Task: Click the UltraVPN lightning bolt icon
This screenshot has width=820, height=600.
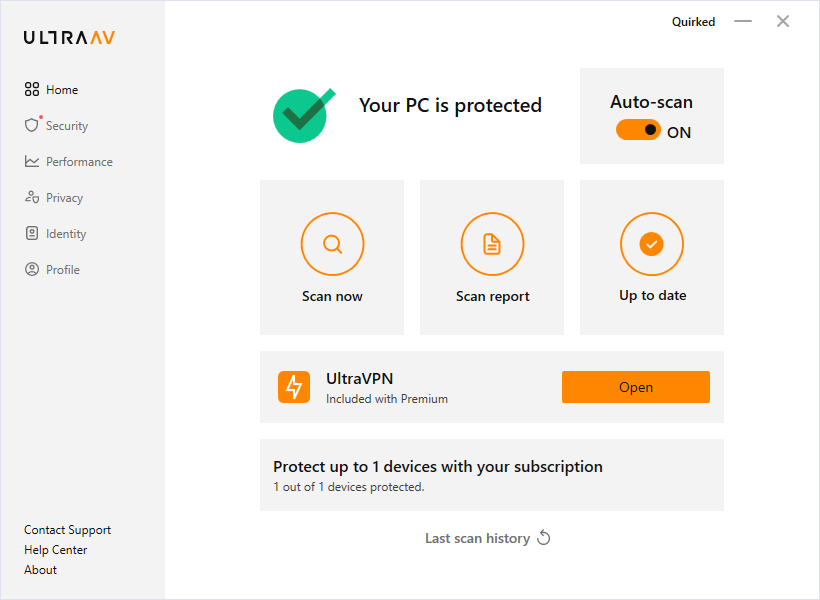Action: pos(294,387)
